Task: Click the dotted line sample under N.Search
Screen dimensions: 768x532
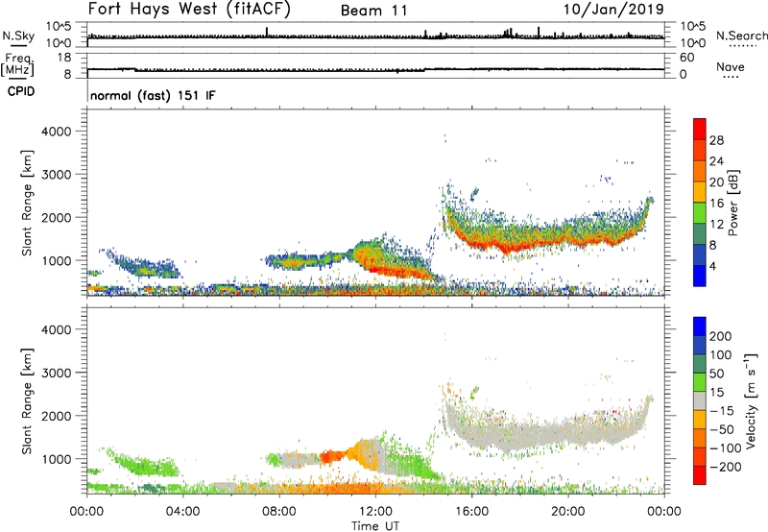Action: (x=742, y=45)
